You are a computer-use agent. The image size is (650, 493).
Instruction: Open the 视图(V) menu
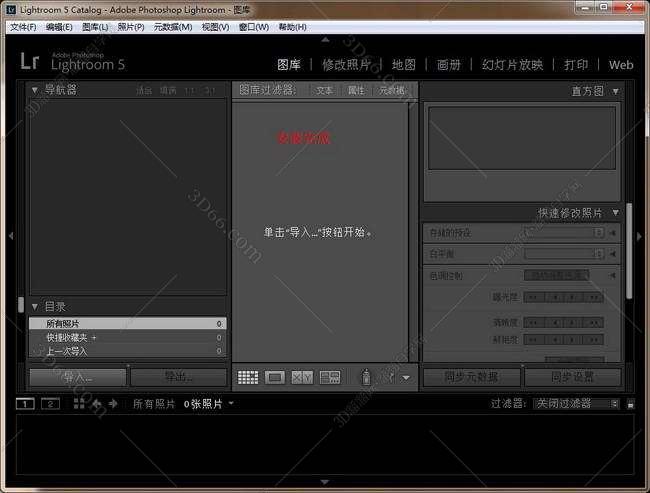click(x=215, y=27)
